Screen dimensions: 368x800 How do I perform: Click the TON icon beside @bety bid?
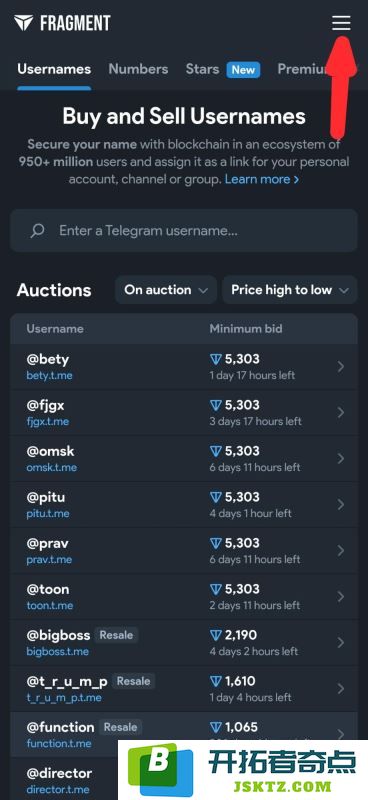point(216,360)
